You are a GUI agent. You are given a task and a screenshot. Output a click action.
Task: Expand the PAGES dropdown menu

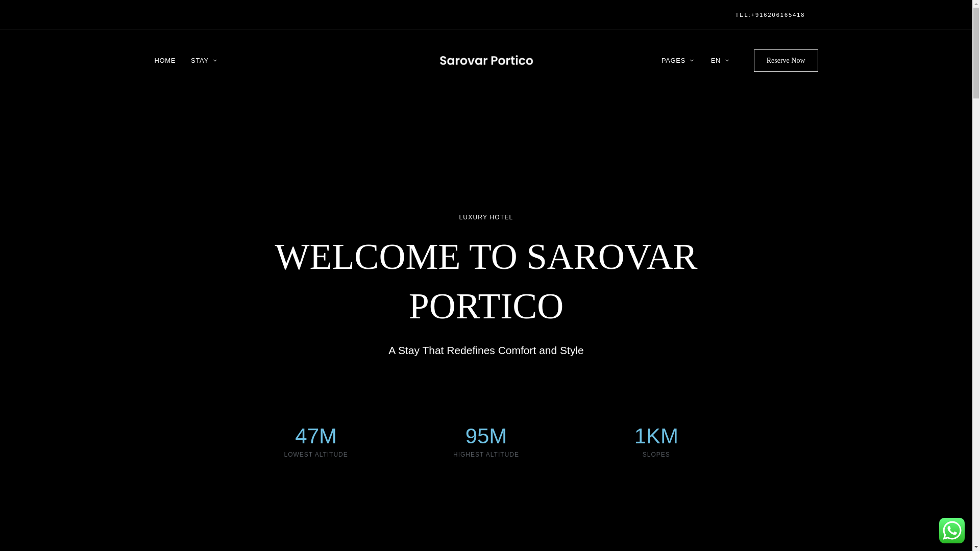677,61
